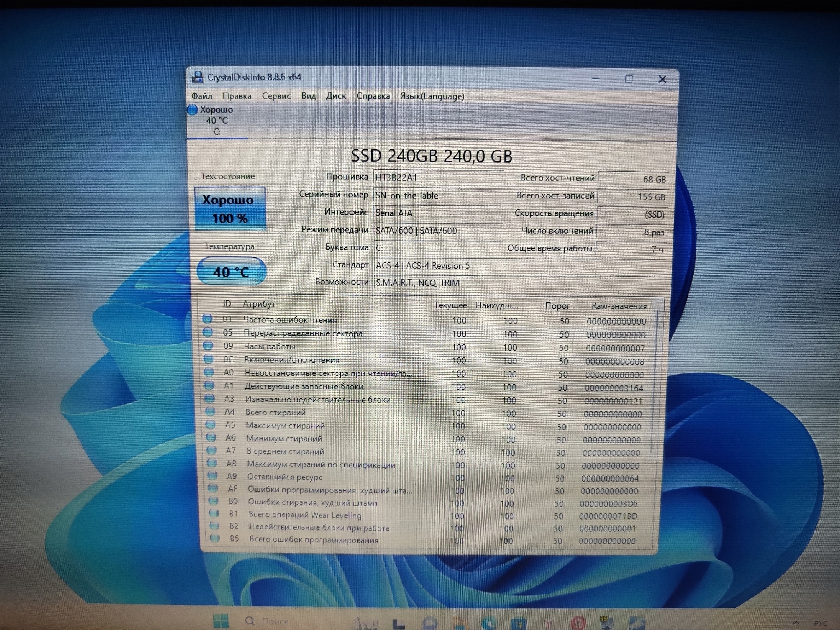
Task: Click the 40 °C temperature button
Action: 231,271
